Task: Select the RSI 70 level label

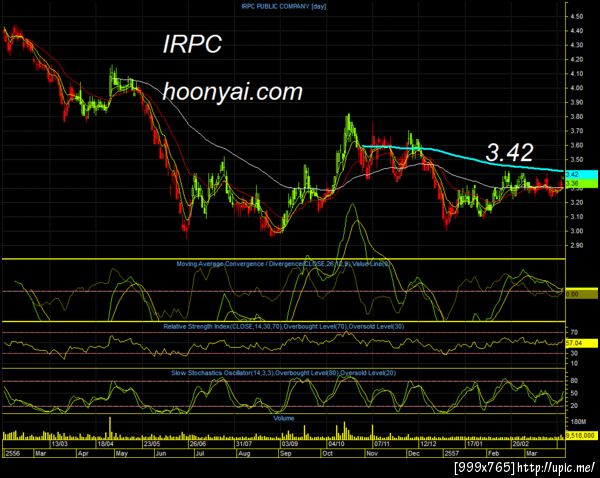Action: point(574,332)
